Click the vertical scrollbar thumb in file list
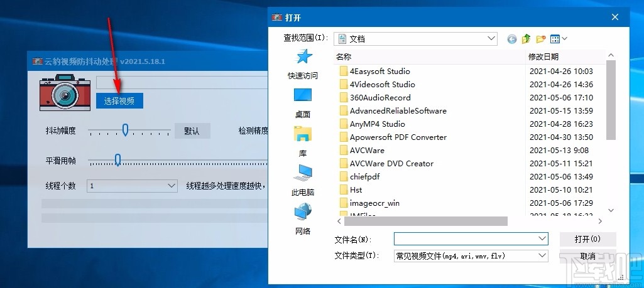Screen dimensions: 644x288 611,100
